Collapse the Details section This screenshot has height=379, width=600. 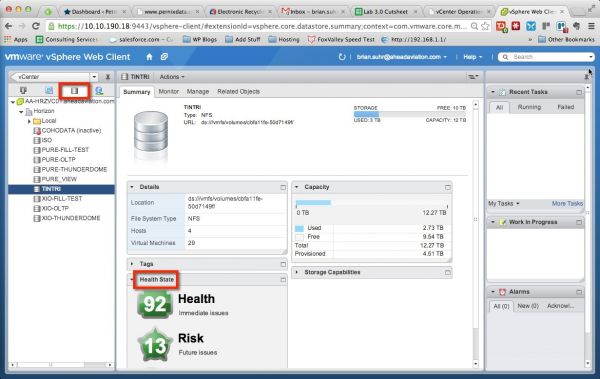[132, 187]
